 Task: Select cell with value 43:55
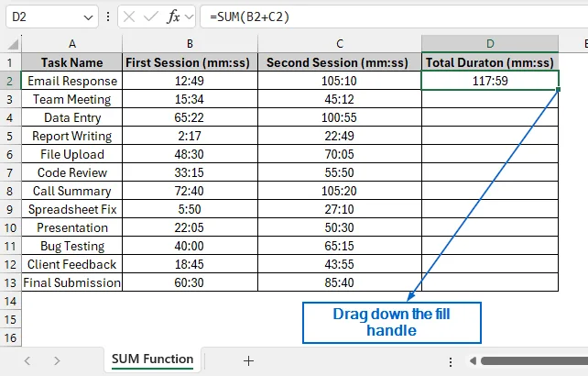coord(340,264)
